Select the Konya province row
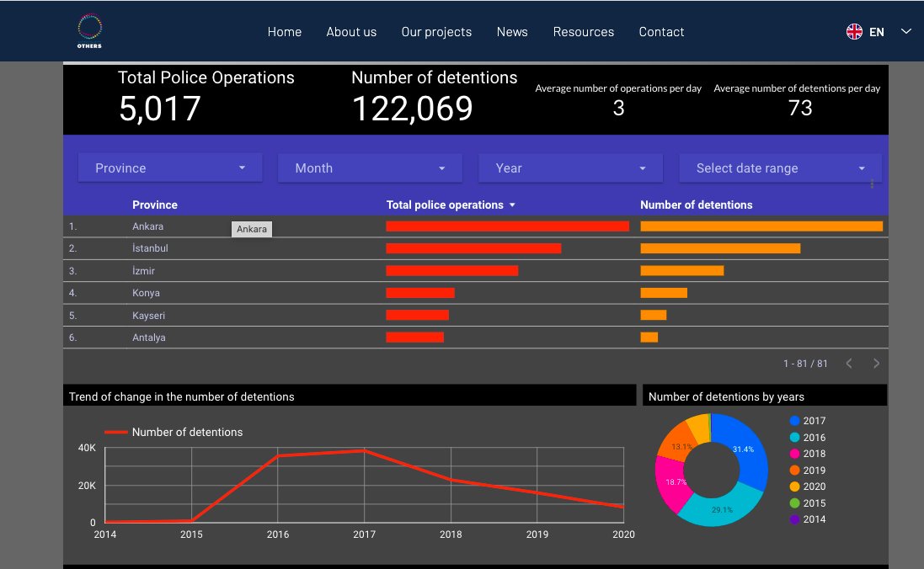 (476, 293)
